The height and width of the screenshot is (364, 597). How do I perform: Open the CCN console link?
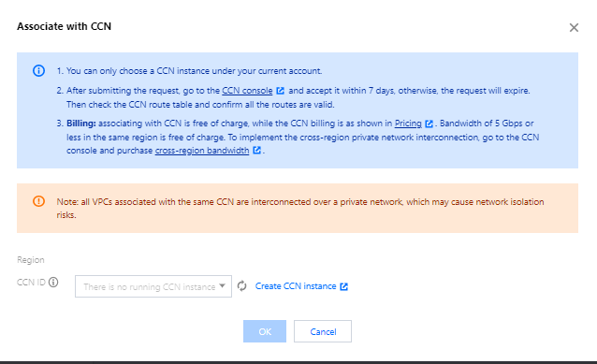[x=247, y=91]
